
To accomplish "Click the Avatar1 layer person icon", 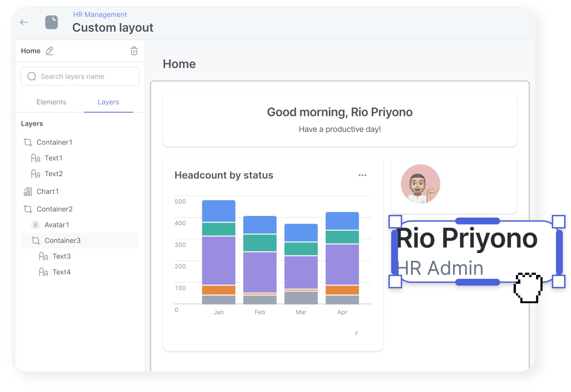I will [36, 225].
